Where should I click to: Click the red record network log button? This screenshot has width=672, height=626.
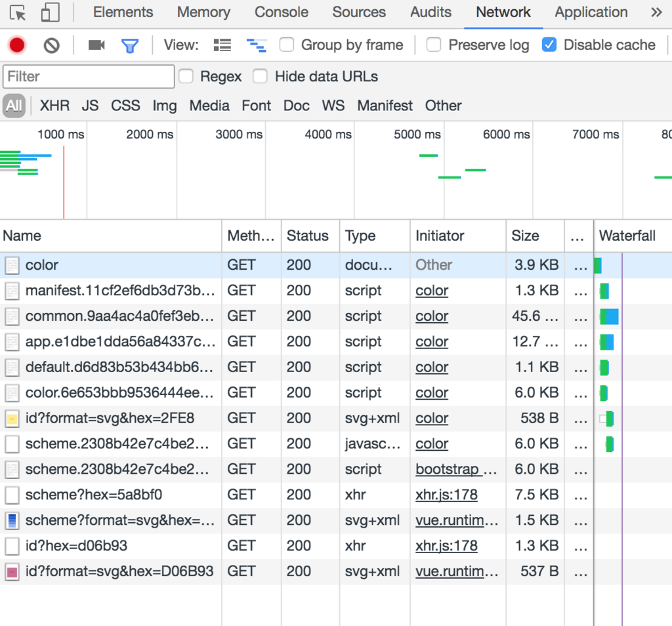[x=17, y=45]
